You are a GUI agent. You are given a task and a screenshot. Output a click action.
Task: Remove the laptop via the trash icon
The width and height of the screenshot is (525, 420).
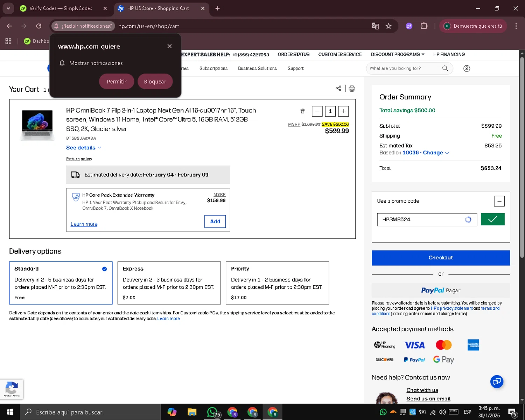[302, 111]
